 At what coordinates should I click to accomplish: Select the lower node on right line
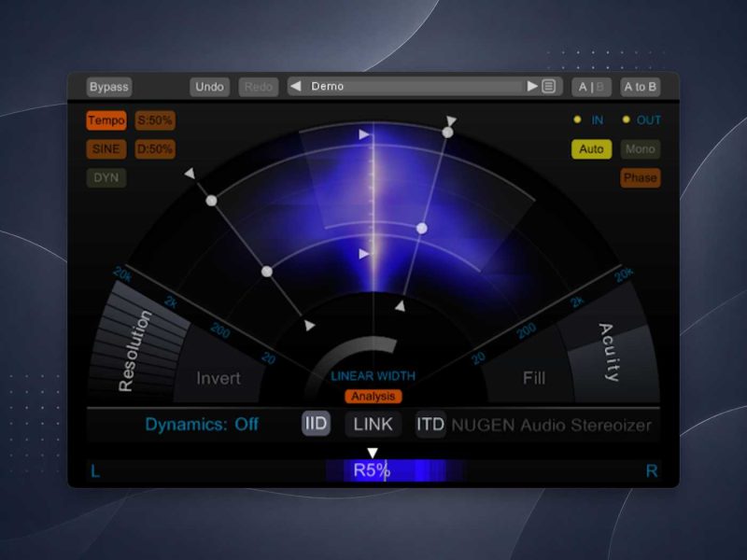pyautogui.click(x=422, y=229)
